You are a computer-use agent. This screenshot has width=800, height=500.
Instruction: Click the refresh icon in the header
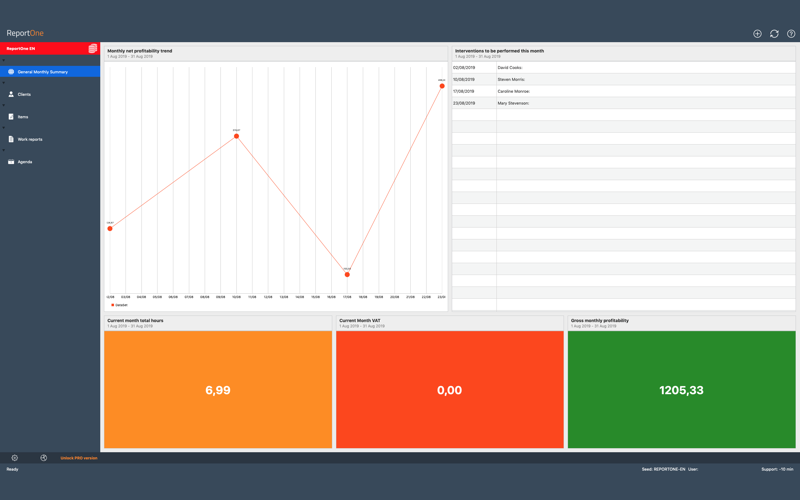tap(774, 34)
